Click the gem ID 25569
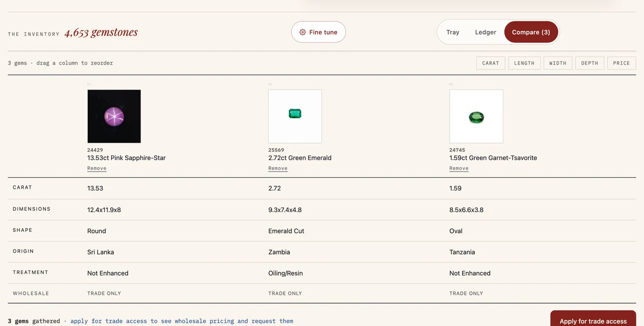This screenshot has height=326, width=644. pyautogui.click(x=276, y=150)
